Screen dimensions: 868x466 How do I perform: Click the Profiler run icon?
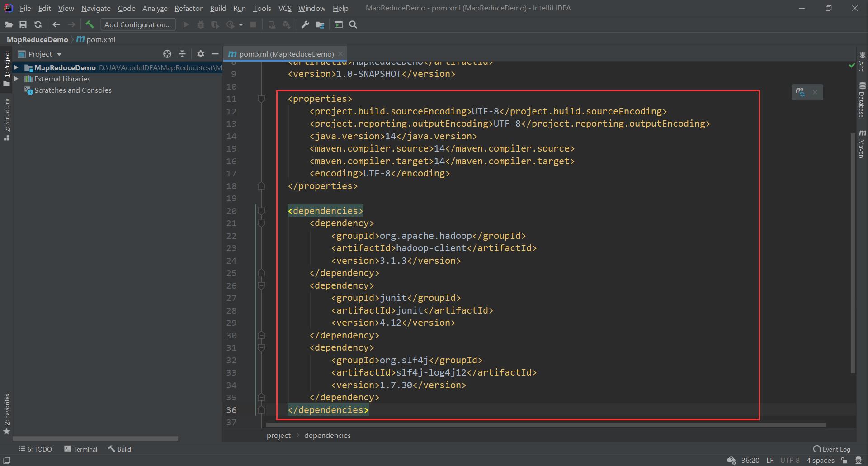click(231, 25)
